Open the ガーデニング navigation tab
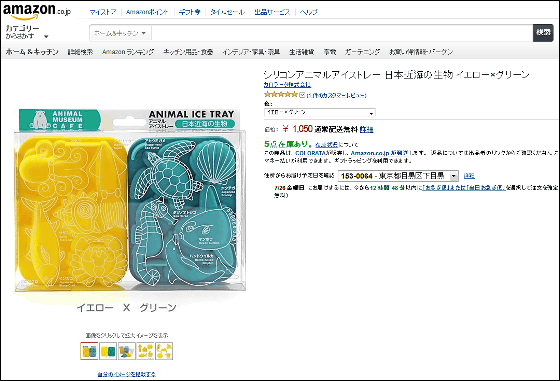The height and width of the screenshot is (381, 560). pos(362,52)
